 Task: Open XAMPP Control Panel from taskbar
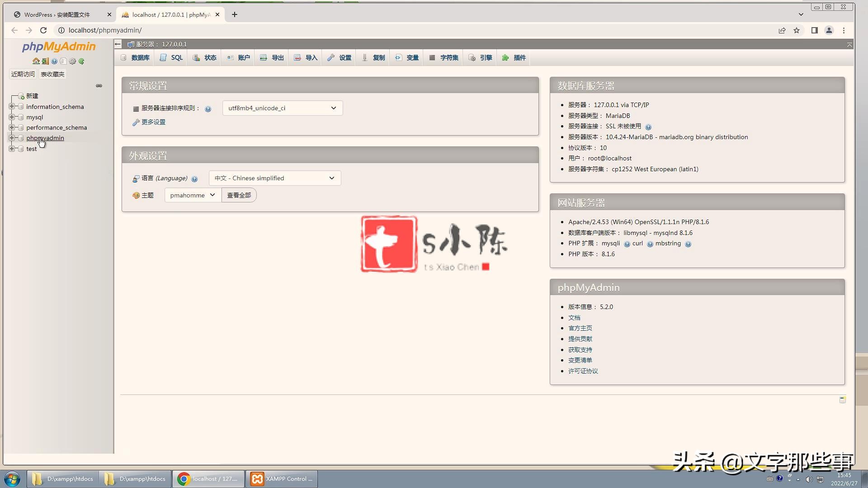pyautogui.click(x=282, y=479)
